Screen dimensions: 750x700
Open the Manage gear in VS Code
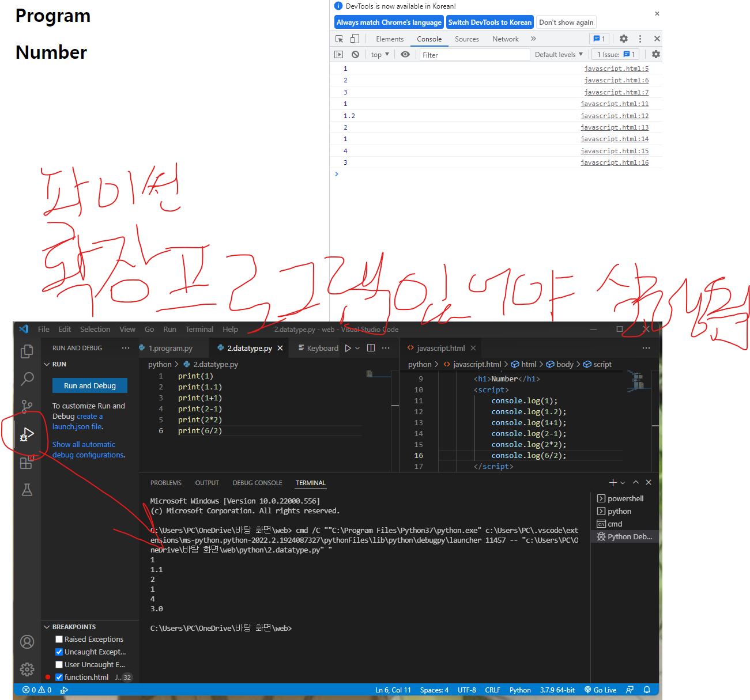pos(27,669)
